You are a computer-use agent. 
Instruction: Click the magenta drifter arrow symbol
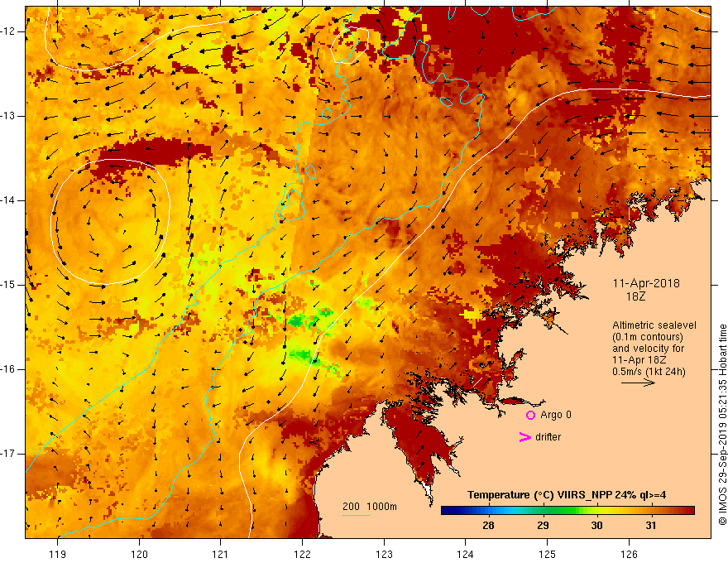click(x=524, y=437)
